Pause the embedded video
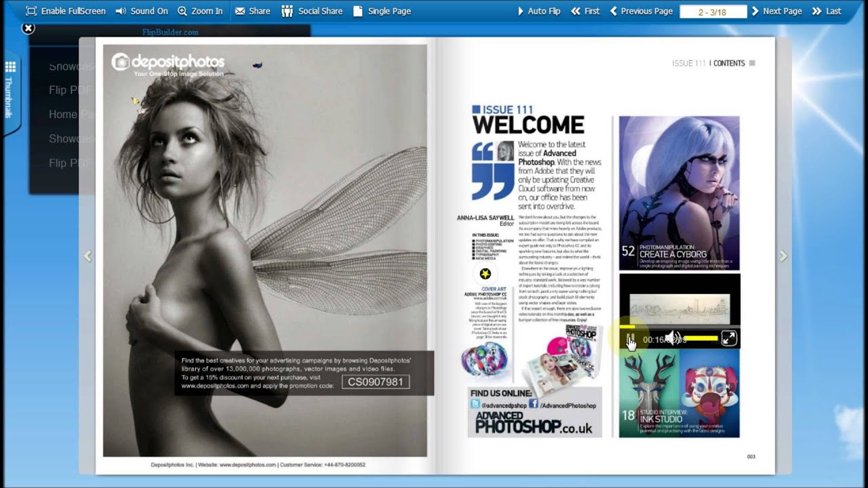 630,338
